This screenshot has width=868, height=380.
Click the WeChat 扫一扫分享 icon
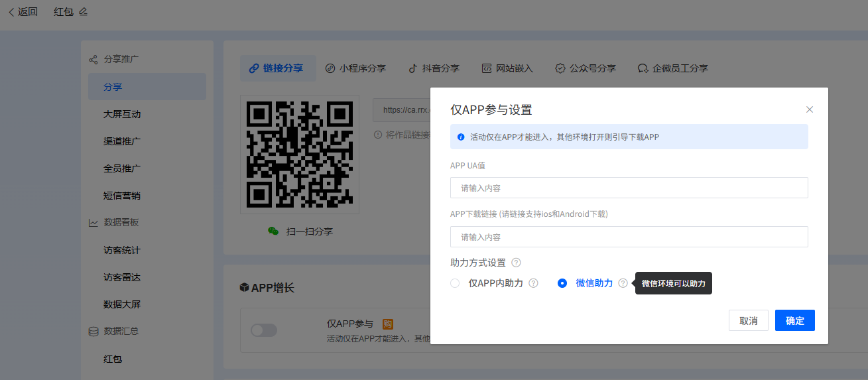pyautogui.click(x=273, y=231)
